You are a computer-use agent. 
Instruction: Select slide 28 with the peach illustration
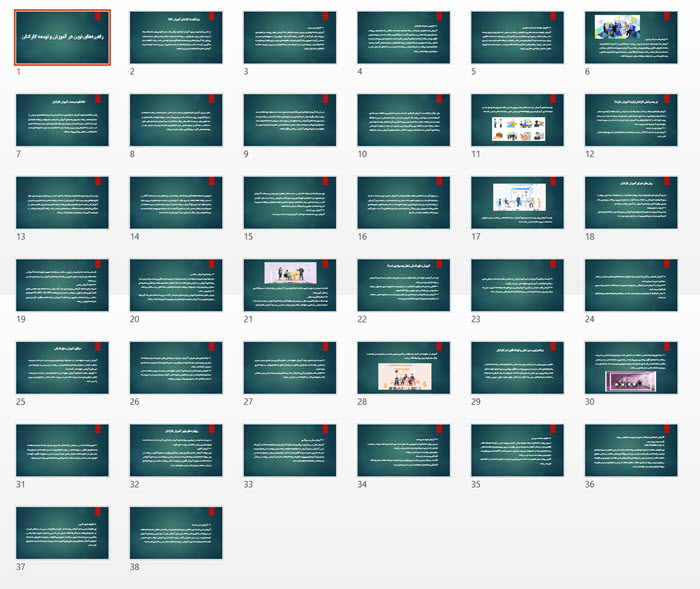coord(404,368)
